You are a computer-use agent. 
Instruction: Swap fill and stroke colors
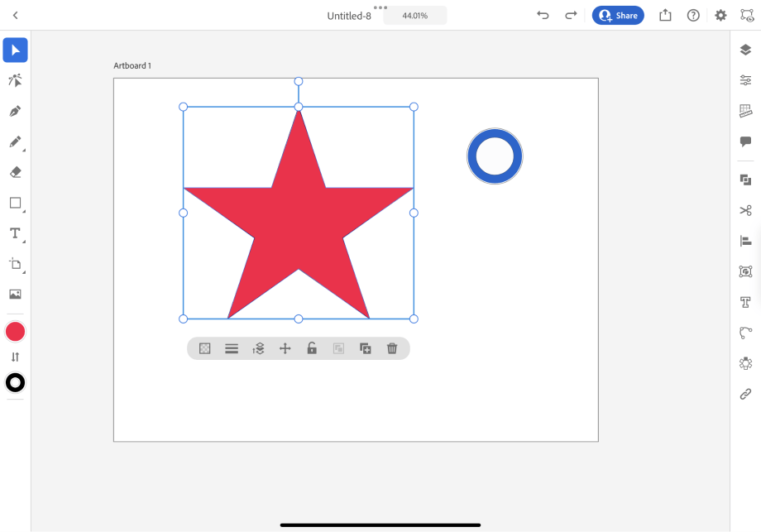click(15, 357)
